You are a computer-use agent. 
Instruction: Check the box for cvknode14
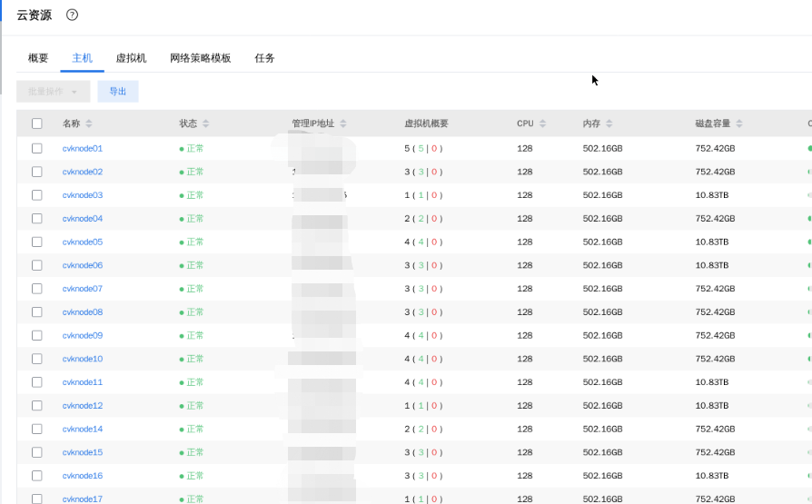click(x=36, y=429)
